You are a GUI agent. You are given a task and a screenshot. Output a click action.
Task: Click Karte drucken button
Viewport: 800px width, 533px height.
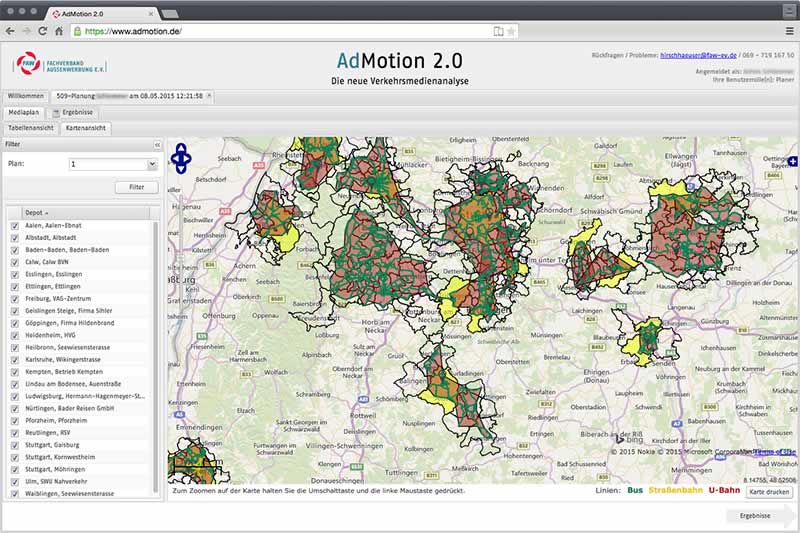(769, 492)
